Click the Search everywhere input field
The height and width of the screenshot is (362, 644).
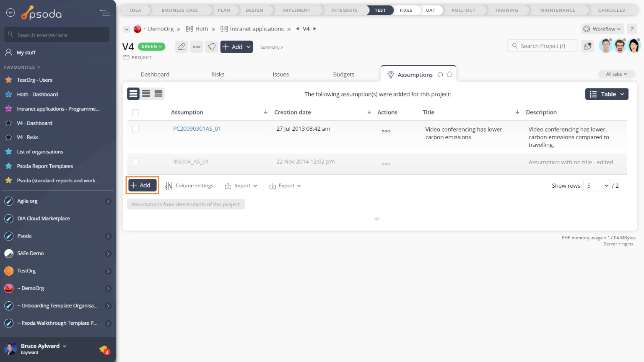pos(57,35)
